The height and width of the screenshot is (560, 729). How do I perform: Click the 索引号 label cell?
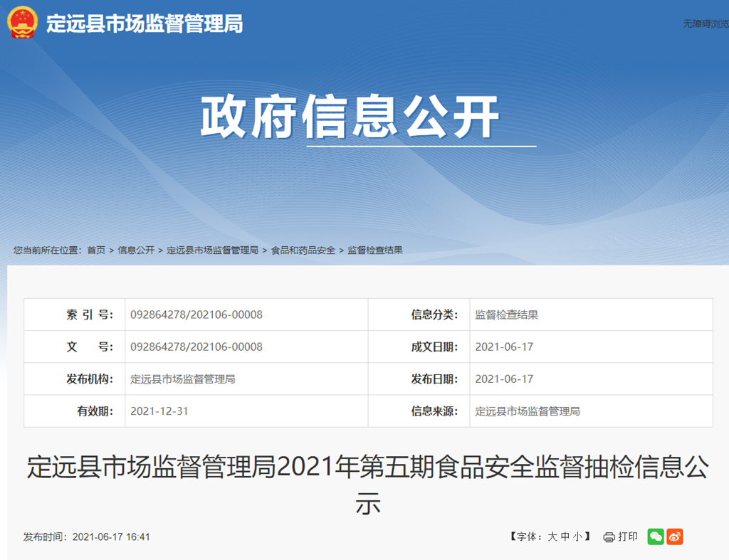point(74,315)
